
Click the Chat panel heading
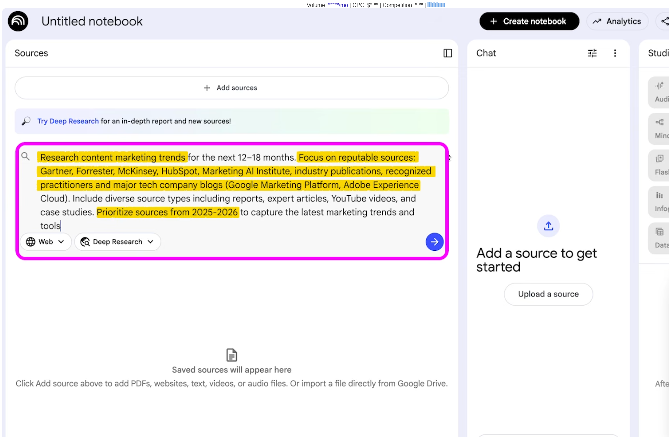(x=486, y=53)
